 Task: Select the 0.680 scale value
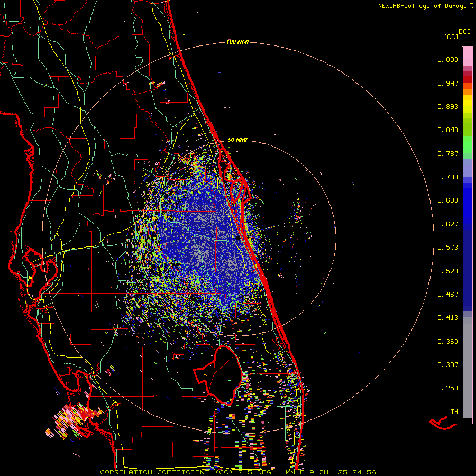tap(448, 200)
